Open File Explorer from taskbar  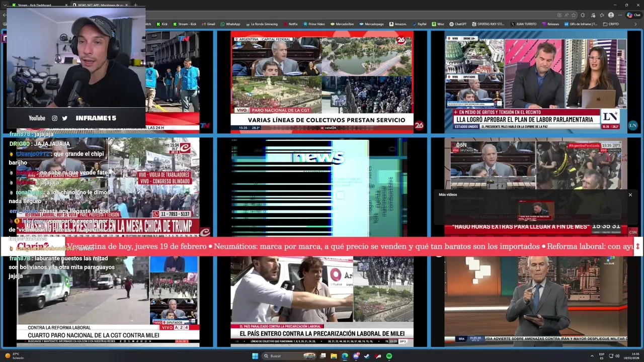click(334, 356)
